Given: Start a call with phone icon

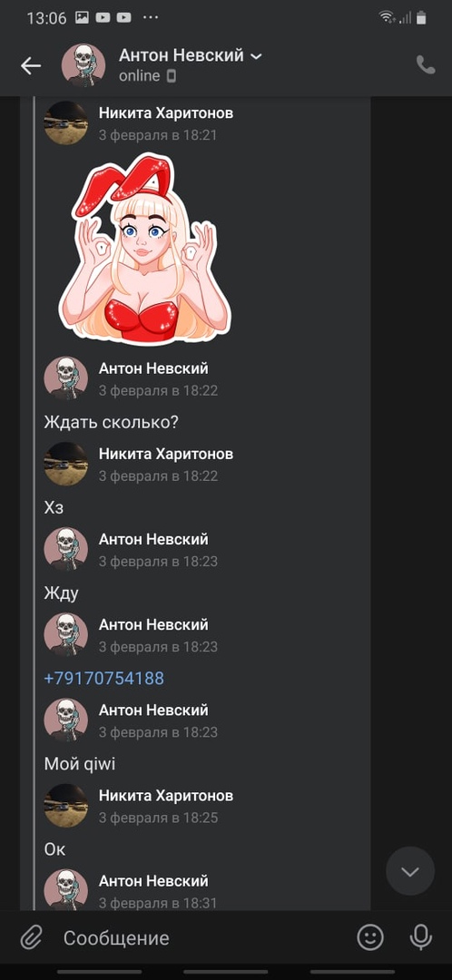Looking at the screenshot, I should pyautogui.click(x=426, y=65).
